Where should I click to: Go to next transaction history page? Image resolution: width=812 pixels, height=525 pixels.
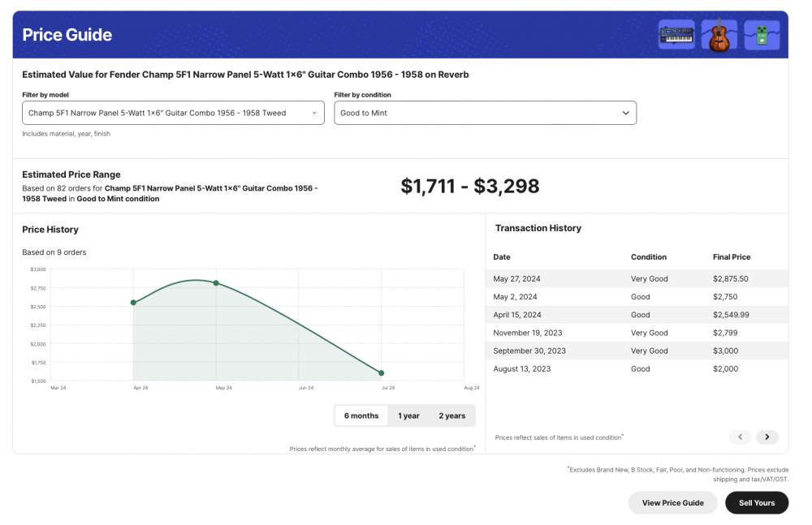pos(767,437)
